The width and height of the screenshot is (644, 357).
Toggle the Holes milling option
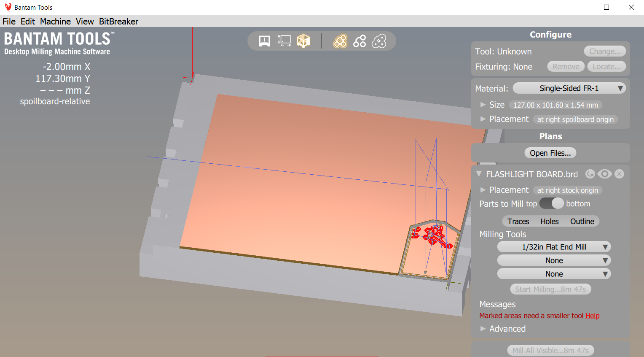tap(549, 221)
